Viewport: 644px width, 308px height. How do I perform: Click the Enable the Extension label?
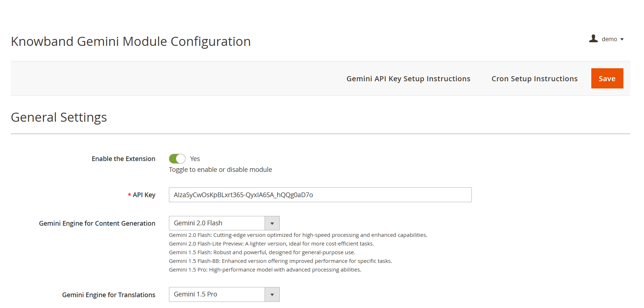click(123, 159)
